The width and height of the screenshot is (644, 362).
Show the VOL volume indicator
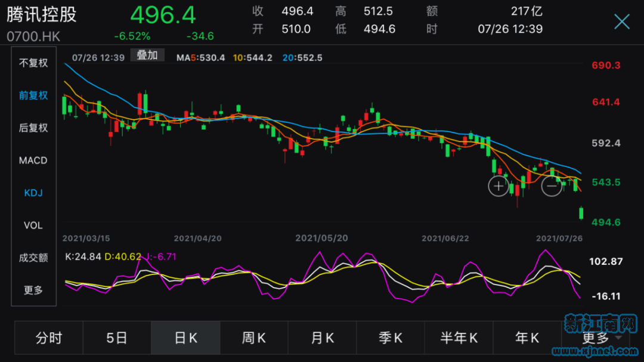click(33, 225)
